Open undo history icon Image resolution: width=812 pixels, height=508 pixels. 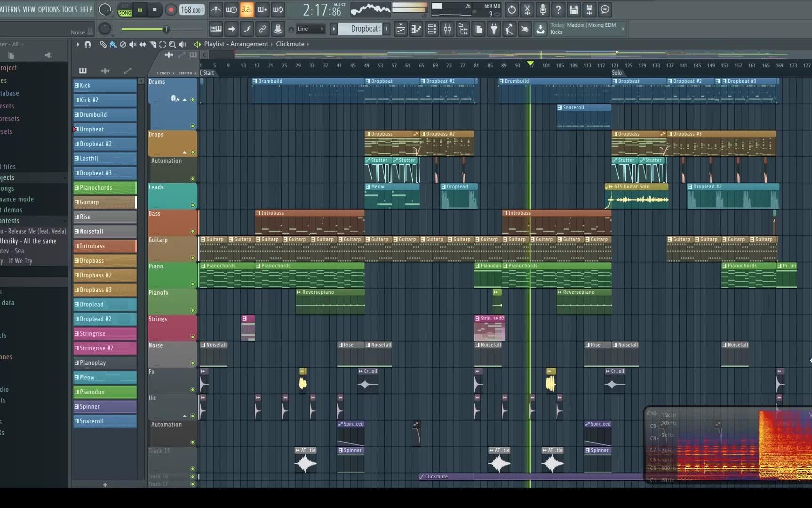[512, 9]
